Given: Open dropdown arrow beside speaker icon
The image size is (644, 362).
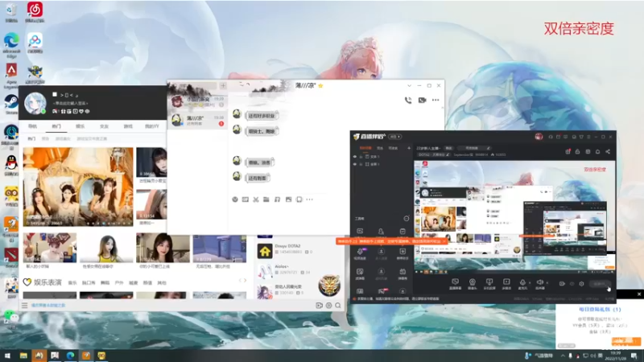Looking at the screenshot, I should click(x=547, y=283).
